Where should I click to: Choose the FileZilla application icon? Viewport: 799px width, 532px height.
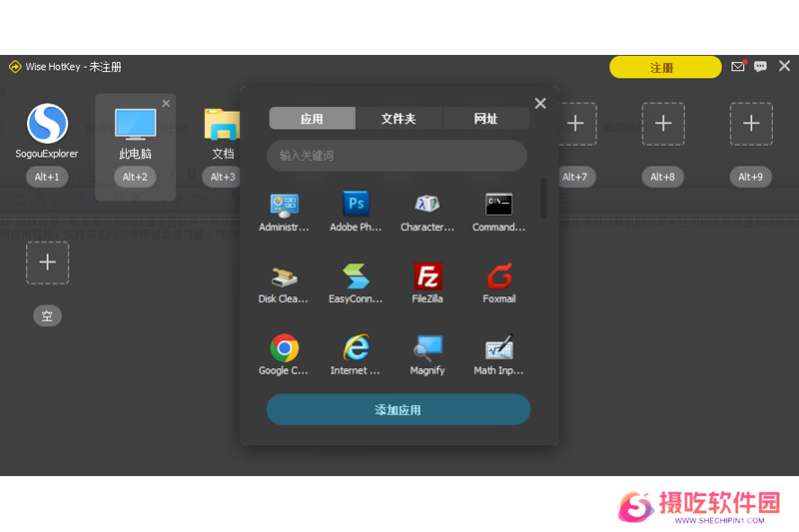pyautogui.click(x=427, y=276)
